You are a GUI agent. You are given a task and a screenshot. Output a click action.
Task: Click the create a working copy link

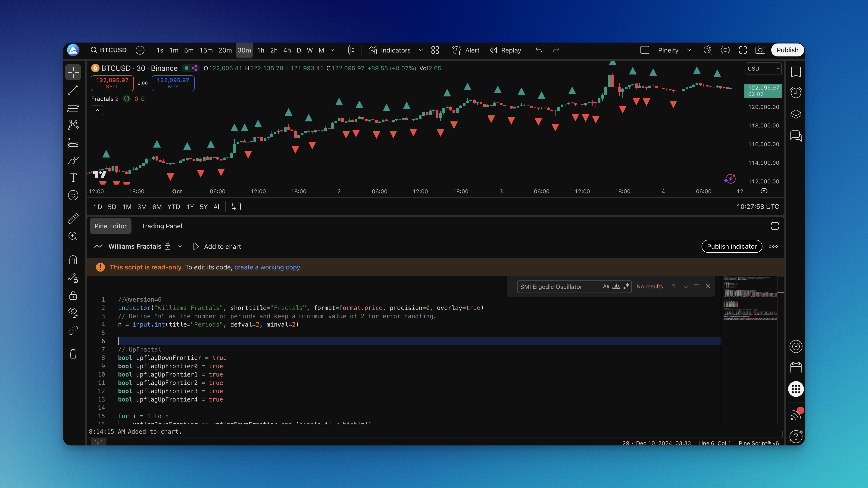268,267
